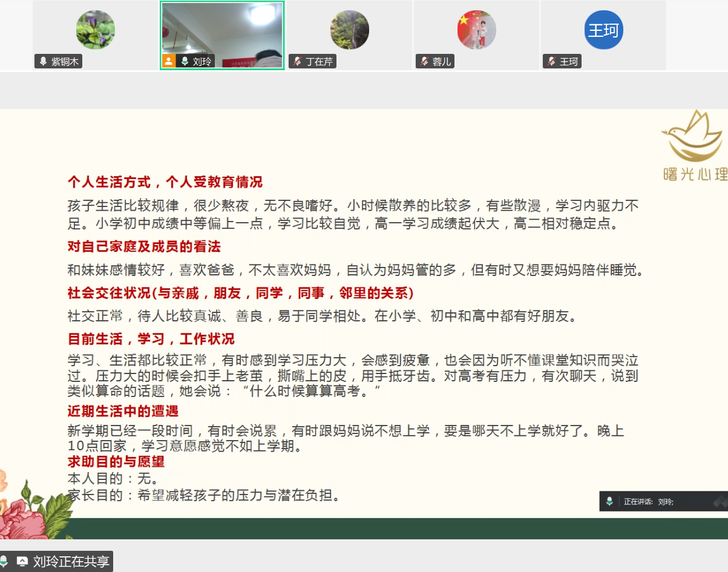The image size is (728, 572).
Task: Click the 曙光心理 bird logo
Action: (692, 136)
